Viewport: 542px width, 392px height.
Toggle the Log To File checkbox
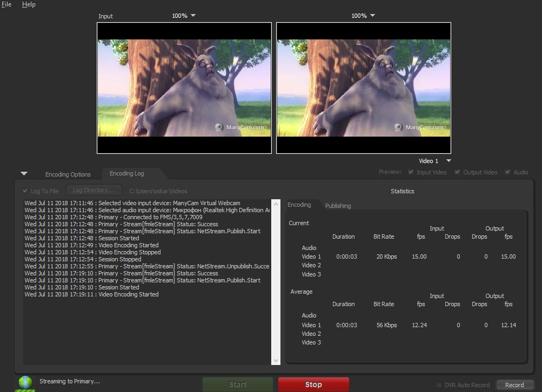click(25, 191)
